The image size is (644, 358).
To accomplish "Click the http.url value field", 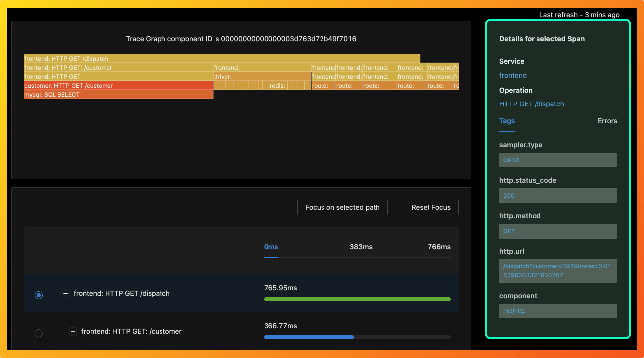I will click(558, 271).
